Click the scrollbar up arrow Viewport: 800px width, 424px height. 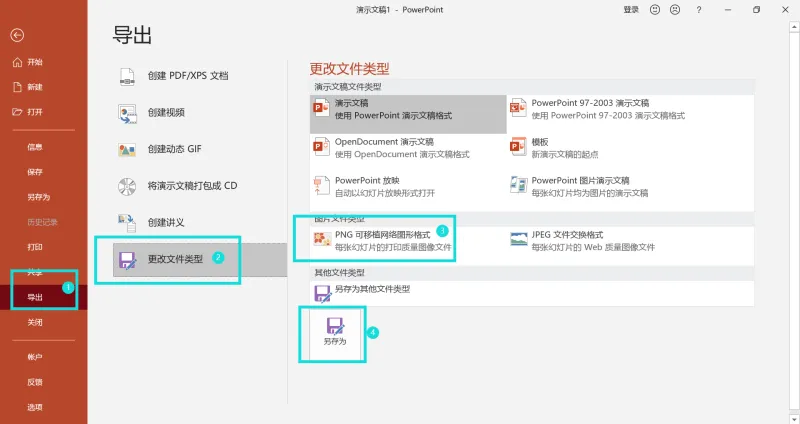pos(794,27)
